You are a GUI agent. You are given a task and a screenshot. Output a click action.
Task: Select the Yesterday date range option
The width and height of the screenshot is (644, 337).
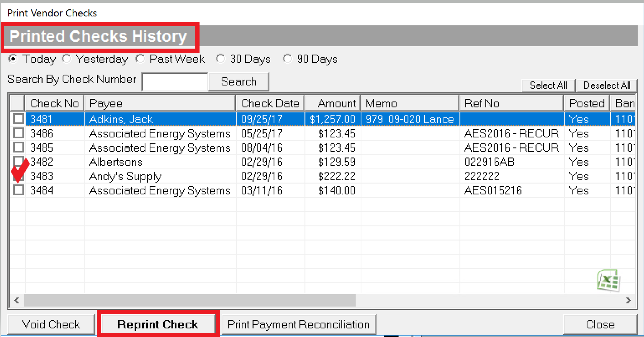66,59
